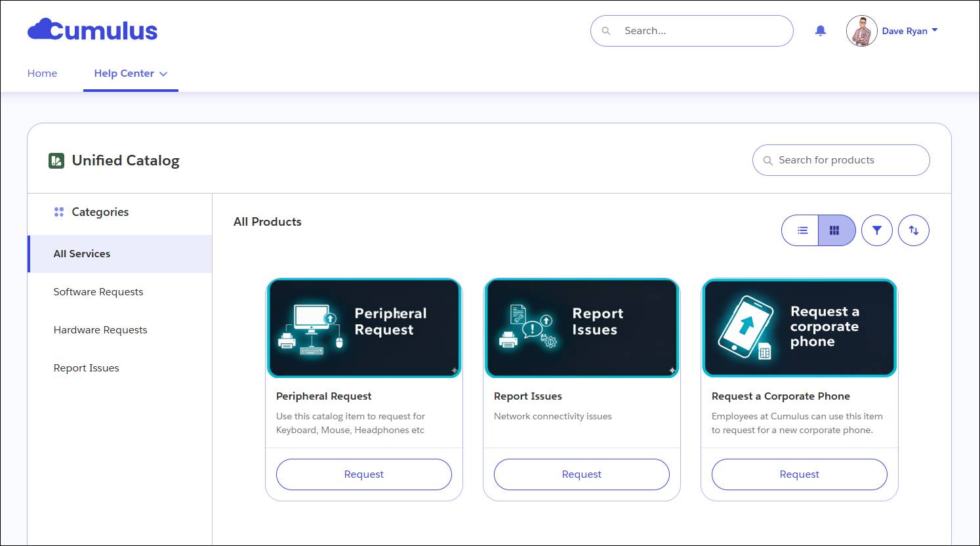Click the Unified Catalog green icon
This screenshot has width=980, height=546.
[x=56, y=161]
